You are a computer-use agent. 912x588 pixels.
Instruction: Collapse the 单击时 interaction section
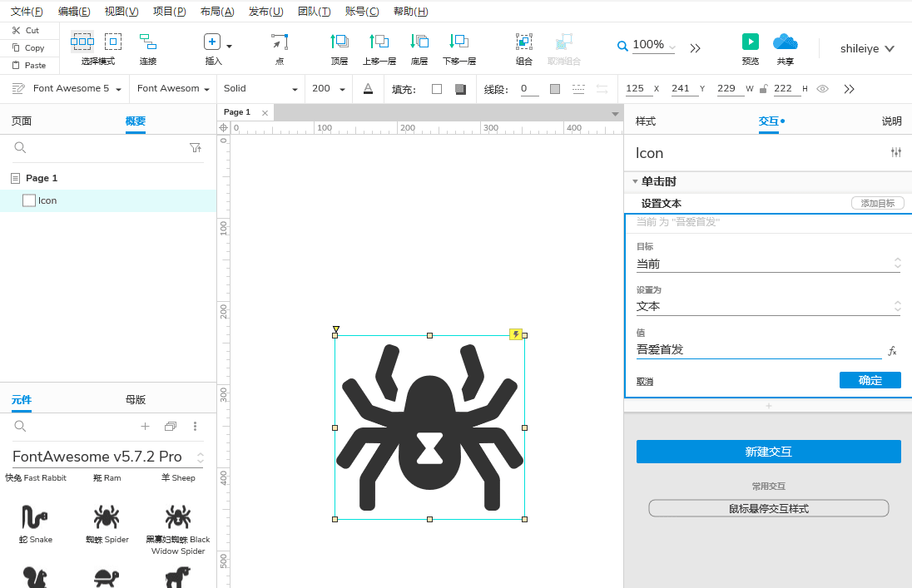635,181
